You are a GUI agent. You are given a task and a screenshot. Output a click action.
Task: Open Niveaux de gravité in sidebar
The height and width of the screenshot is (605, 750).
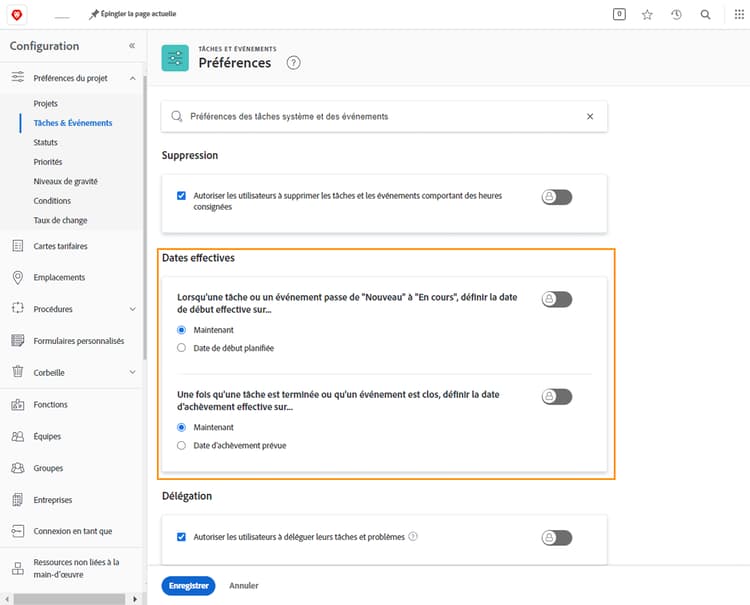click(x=66, y=181)
